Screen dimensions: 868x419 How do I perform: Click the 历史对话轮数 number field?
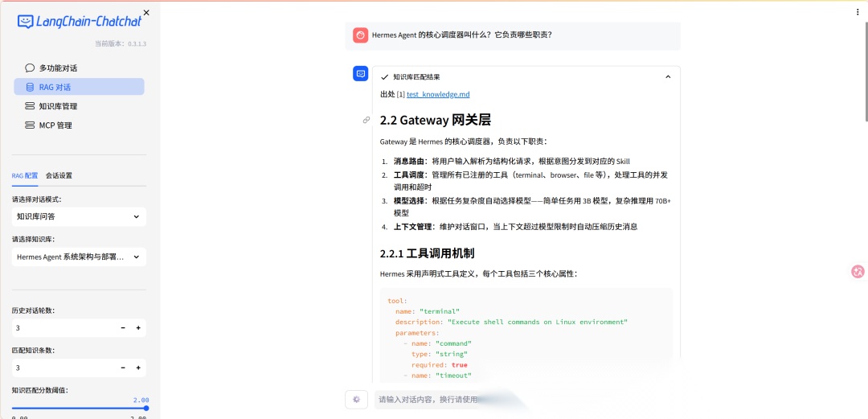[63, 328]
